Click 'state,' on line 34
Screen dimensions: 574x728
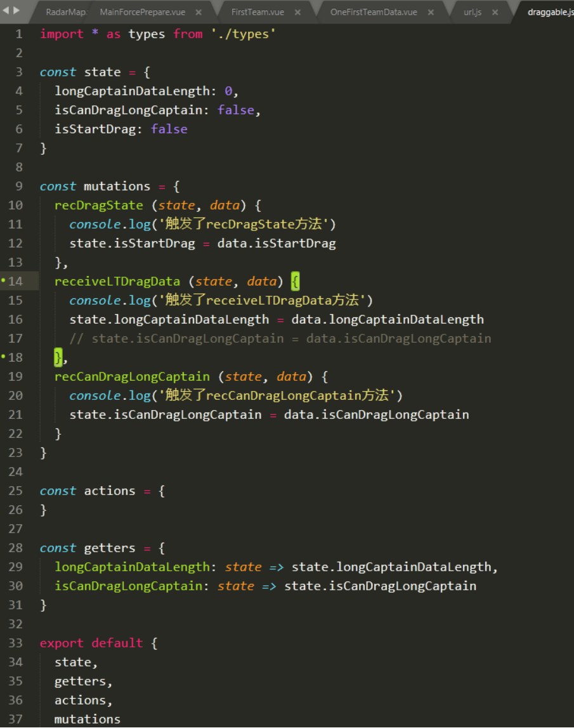[x=76, y=662]
